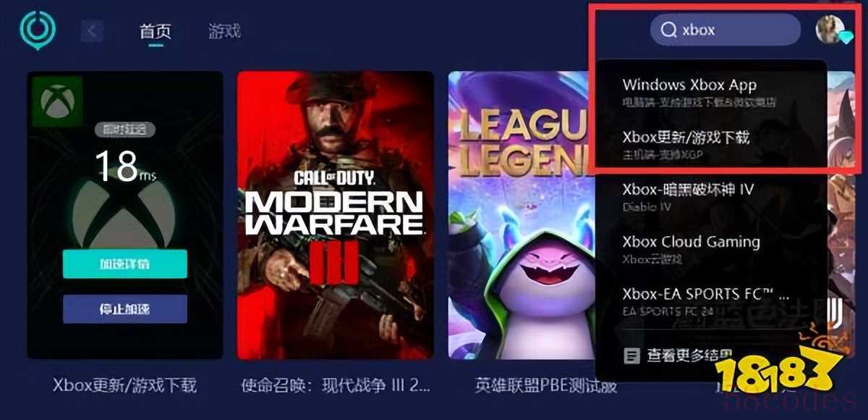The image size is (868, 420).
Task: Open the Call of Duty Modern Warfare III card
Action: point(335,215)
